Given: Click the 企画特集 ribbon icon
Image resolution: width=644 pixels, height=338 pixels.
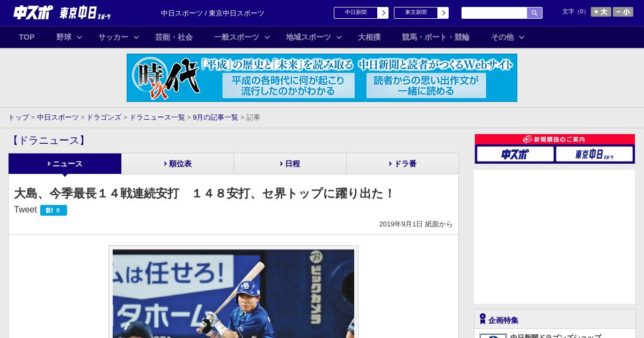Looking at the screenshot, I should 482,319.
